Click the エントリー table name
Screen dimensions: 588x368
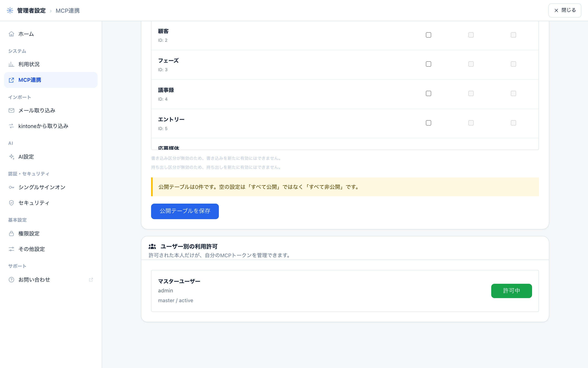[x=171, y=120]
